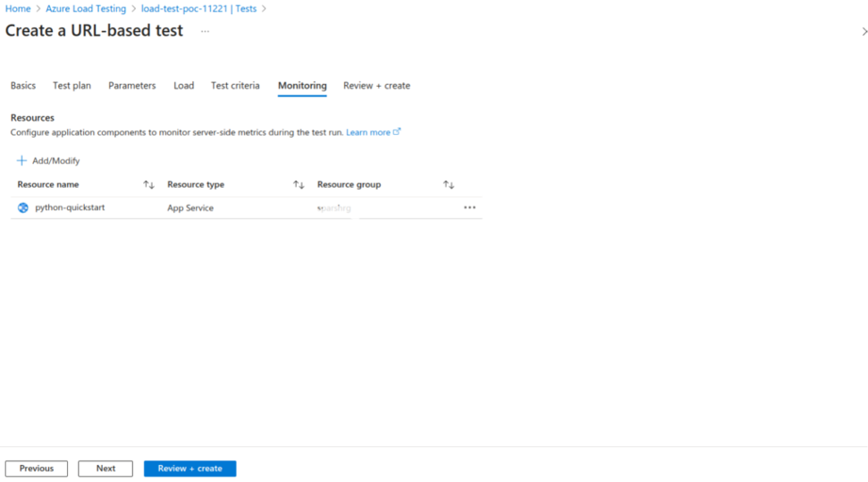
Task: Click the Add/Modify label
Action: click(56, 160)
